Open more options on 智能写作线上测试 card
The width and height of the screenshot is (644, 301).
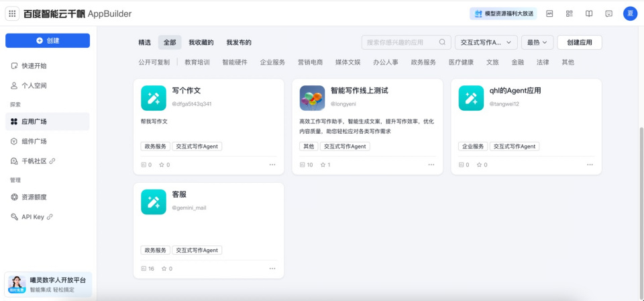pyautogui.click(x=431, y=165)
